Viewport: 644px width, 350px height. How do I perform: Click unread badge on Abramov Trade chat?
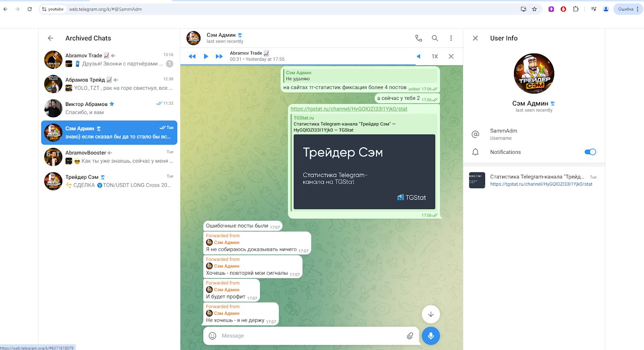tap(169, 64)
